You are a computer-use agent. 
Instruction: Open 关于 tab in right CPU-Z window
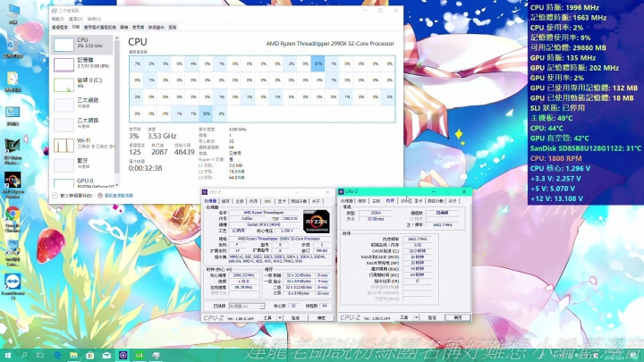[x=453, y=201]
